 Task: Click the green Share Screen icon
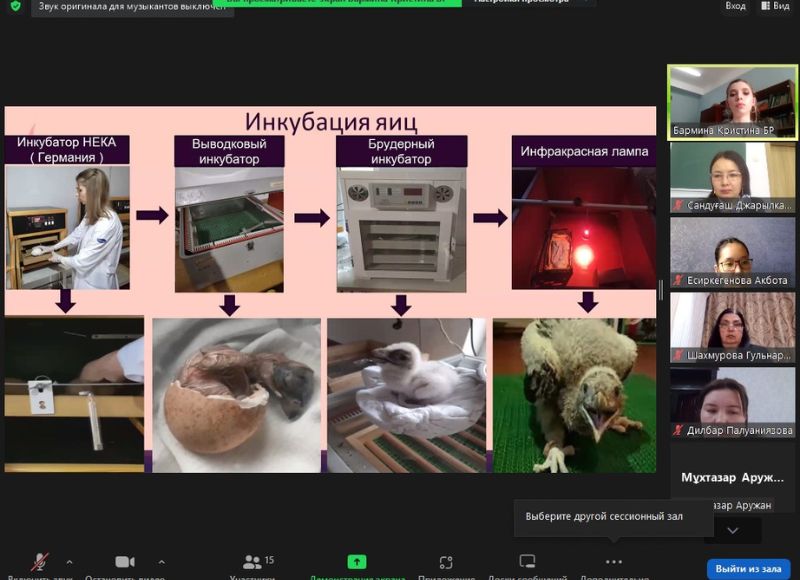pos(357,562)
